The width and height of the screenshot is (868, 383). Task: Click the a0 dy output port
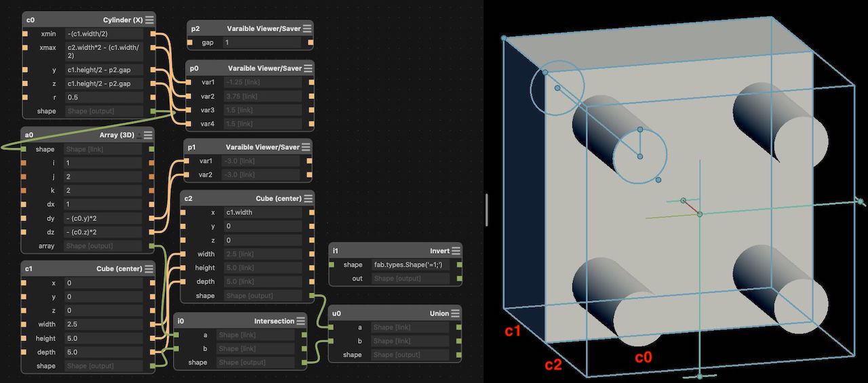pyautogui.click(x=151, y=218)
